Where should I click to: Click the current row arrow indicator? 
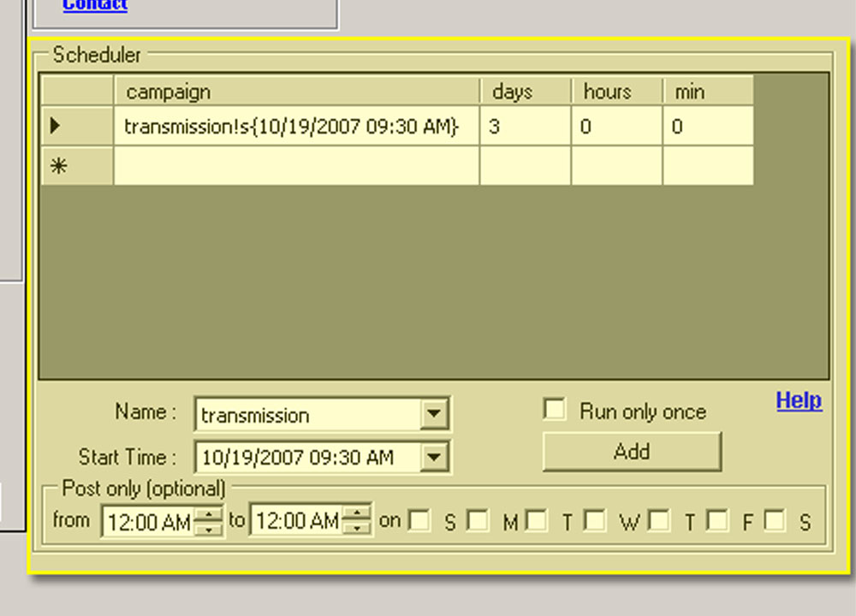point(56,127)
